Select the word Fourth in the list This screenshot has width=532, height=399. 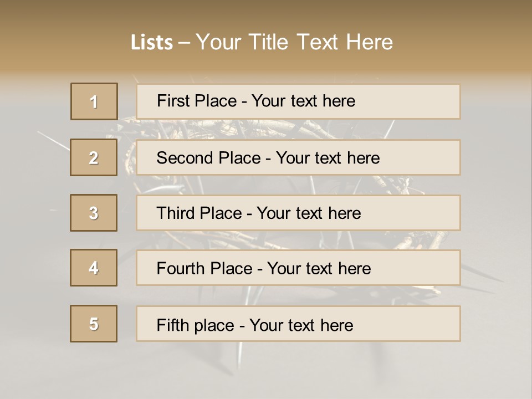pos(182,269)
